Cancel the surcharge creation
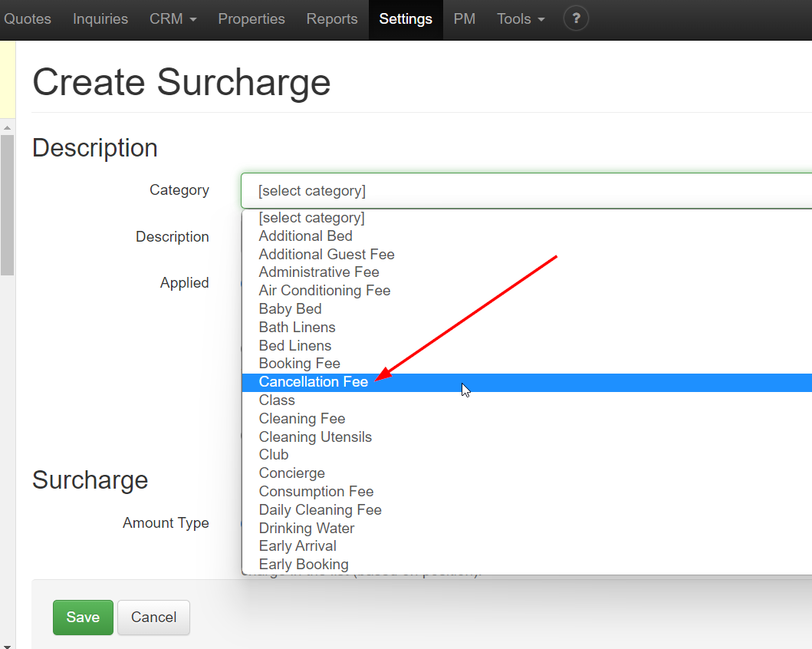The height and width of the screenshot is (649, 812). pos(153,617)
